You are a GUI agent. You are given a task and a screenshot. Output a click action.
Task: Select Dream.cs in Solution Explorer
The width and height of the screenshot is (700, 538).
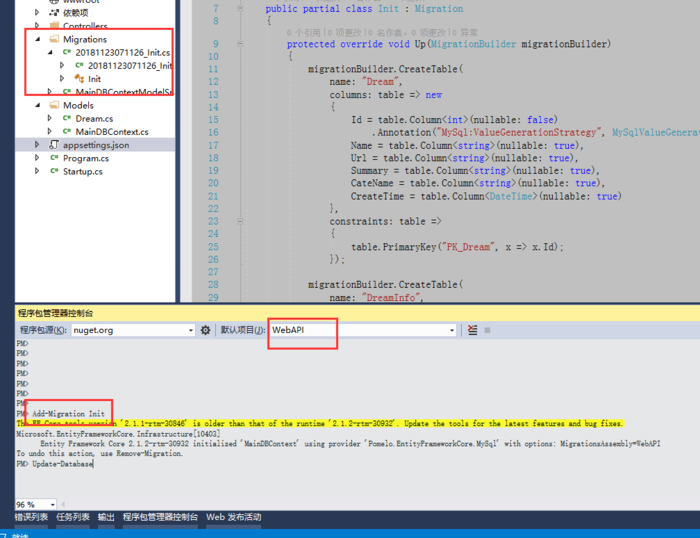(x=94, y=118)
